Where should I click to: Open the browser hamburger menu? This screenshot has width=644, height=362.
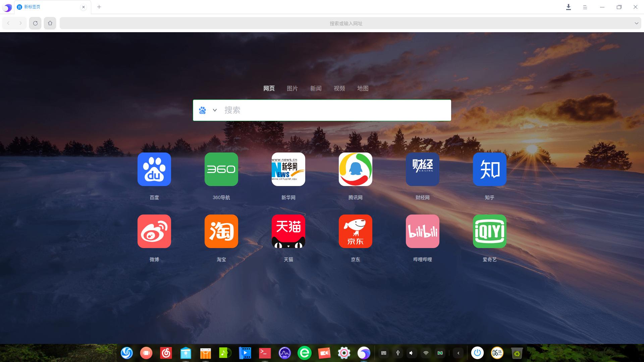(x=585, y=7)
